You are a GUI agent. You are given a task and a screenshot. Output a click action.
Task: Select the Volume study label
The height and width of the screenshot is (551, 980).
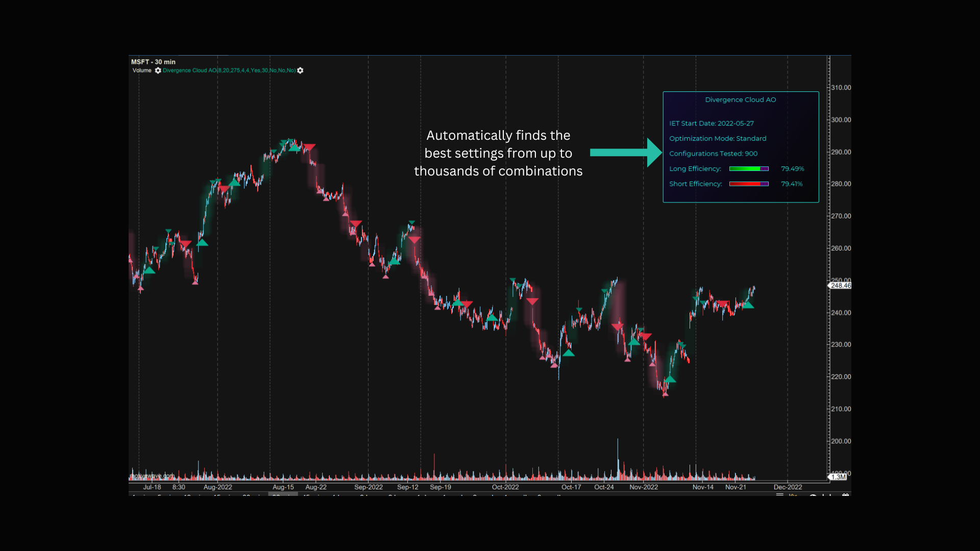click(x=142, y=70)
